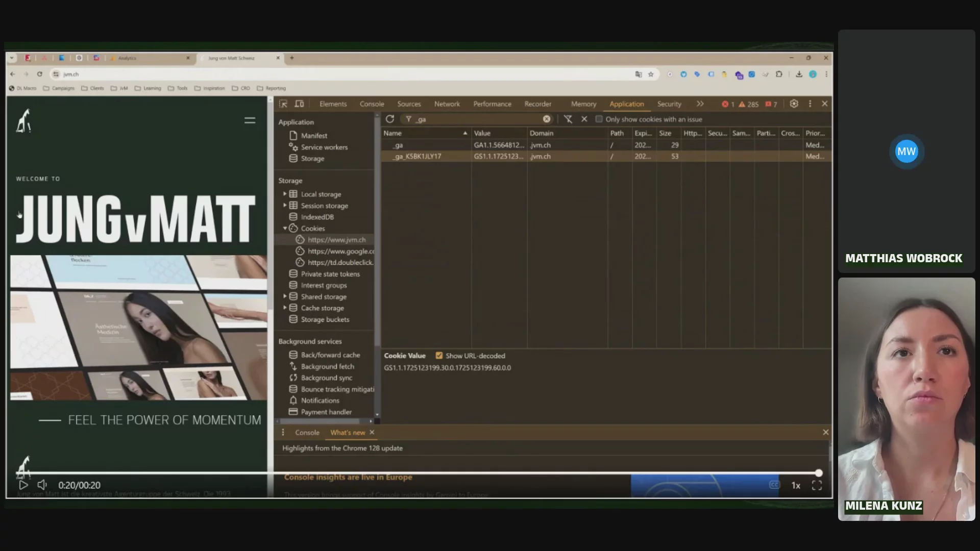
Task: Switch to the Performance tab
Action: point(492,104)
